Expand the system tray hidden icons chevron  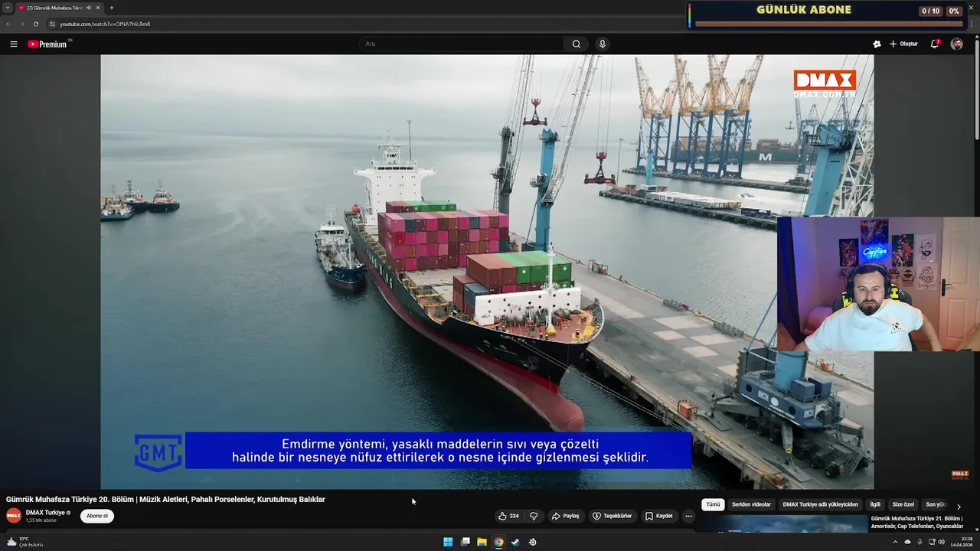[895, 542]
